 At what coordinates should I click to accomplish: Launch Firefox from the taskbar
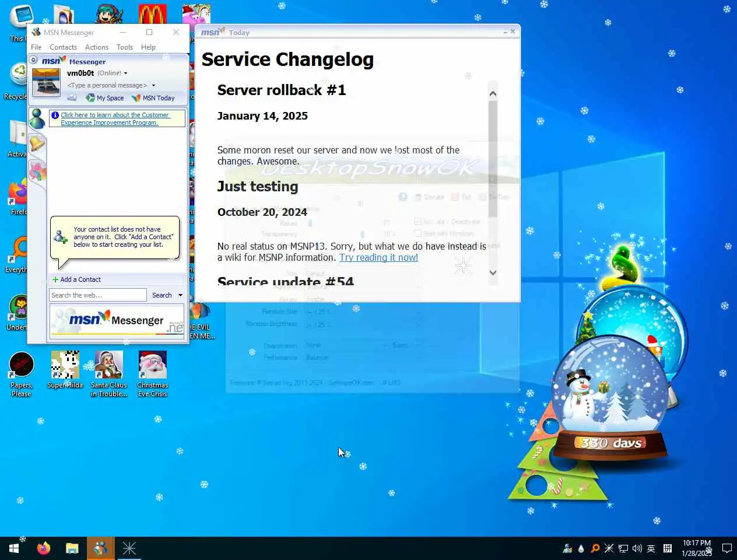[x=44, y=548]
